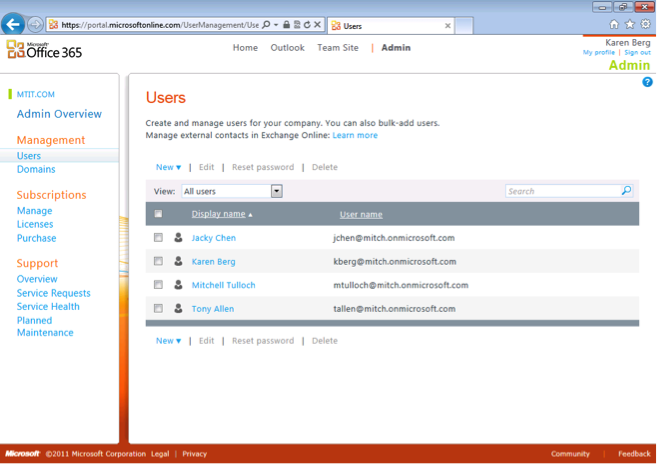Open Admin Overview in sidebar
The width and height of the screenshot is (657, 464).
tap(59, 114)
